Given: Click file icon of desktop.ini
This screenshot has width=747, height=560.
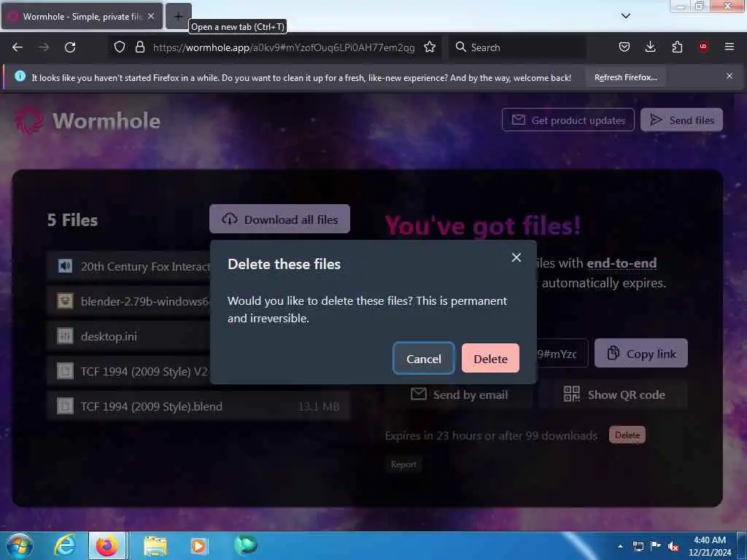Looking at the screenshot, I should [65, 336].
